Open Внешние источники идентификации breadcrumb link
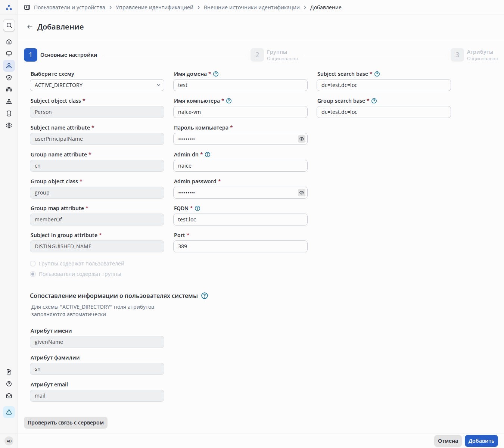The width and height of the screenshot is (504, 448). click(252, 7)
